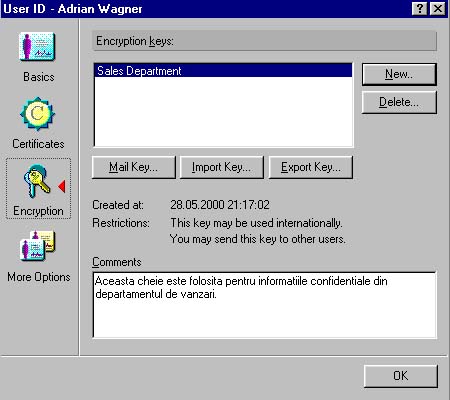450x400 pixels.
Task: Click the Mail Key... button
Action: 134,167
